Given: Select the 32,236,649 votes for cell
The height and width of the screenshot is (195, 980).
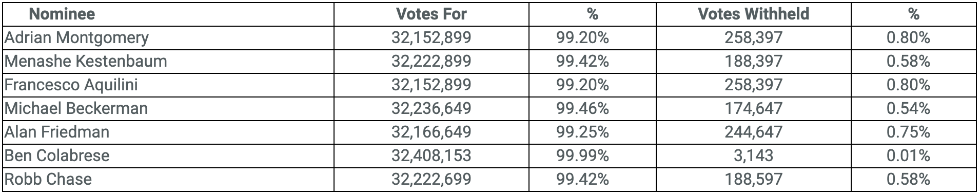Looking at the screenshot, I should (431, 108).
